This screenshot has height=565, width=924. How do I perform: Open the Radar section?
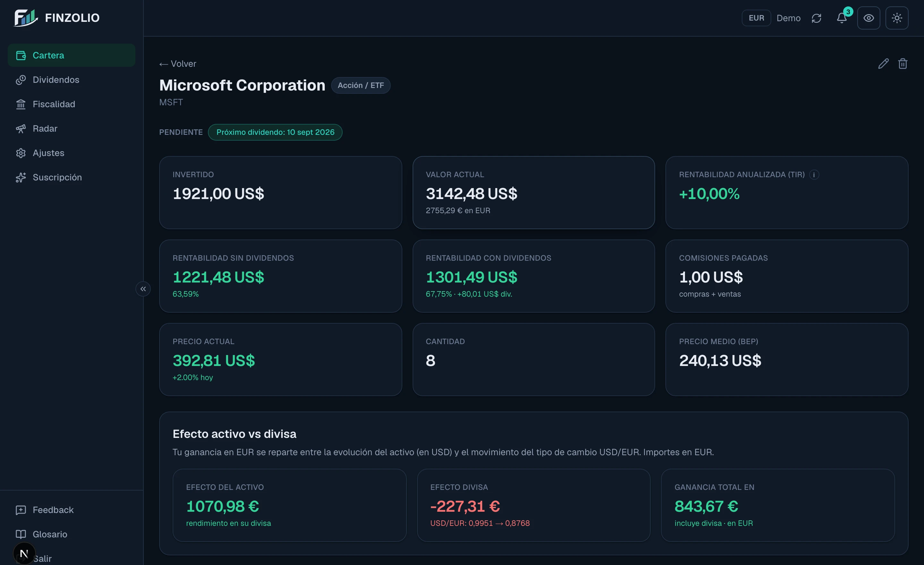point(71,128)
